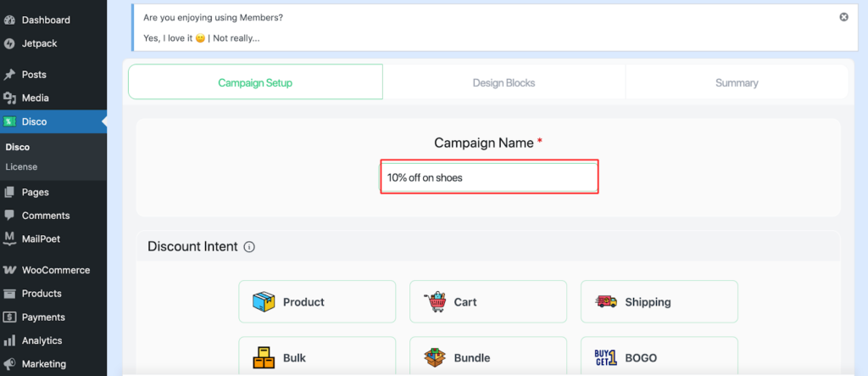The width and height of the screenshot is (868, 376).
Task: Click the stacked boxes Bulk icon
Action: coord(264,357)
